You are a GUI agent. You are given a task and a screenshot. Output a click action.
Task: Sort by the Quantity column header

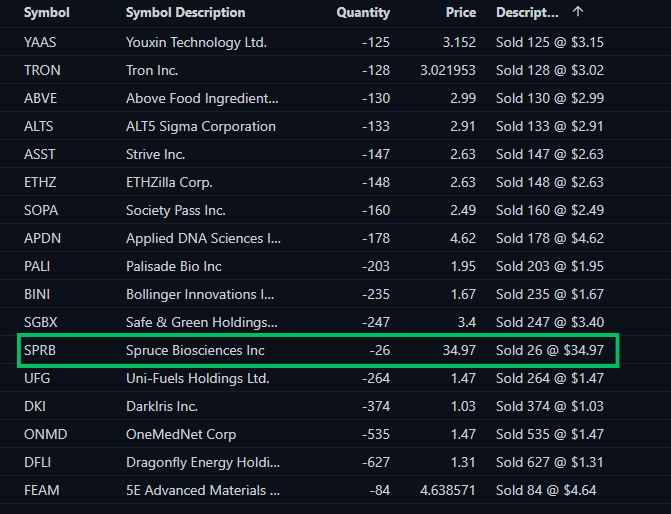coord(363,12)
